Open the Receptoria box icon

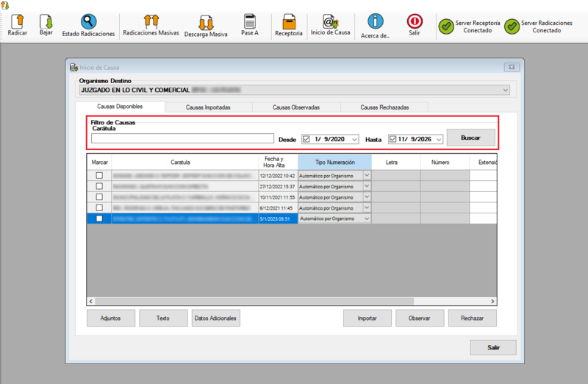tap(289, 21)
